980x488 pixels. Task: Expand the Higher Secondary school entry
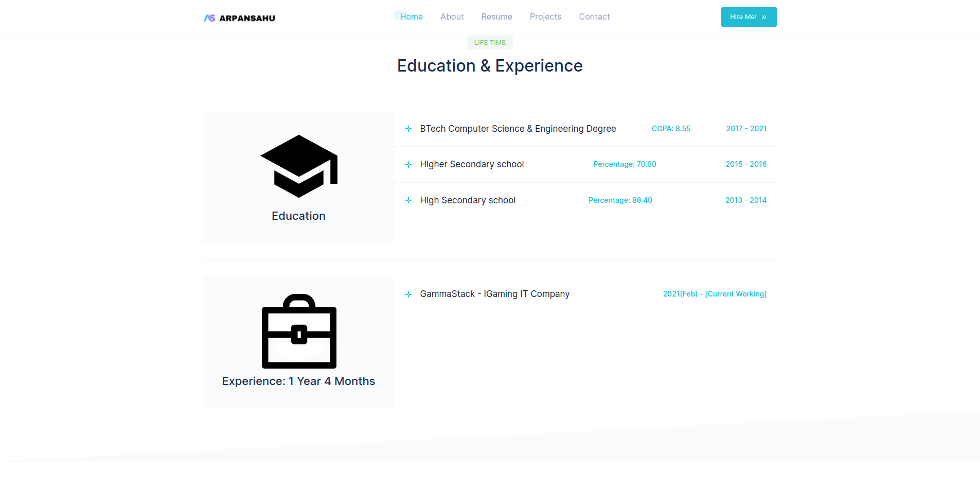[472, 164]
